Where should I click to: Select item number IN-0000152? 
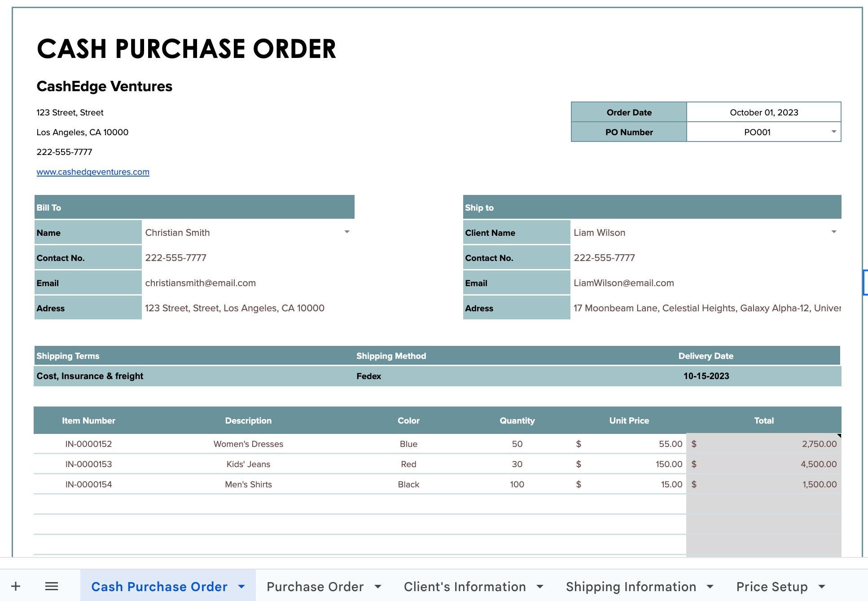(88, 444)
